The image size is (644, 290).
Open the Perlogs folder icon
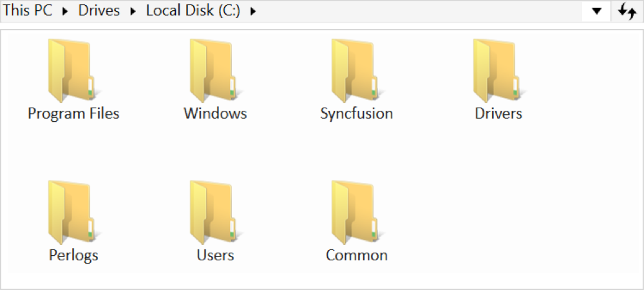click(x=72, y=213)
